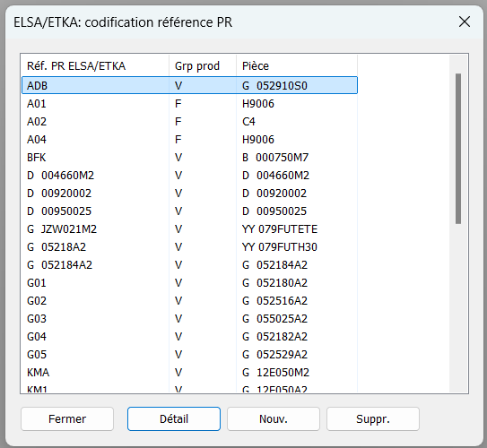
Task: Select the A01 row
Action: 189,103
